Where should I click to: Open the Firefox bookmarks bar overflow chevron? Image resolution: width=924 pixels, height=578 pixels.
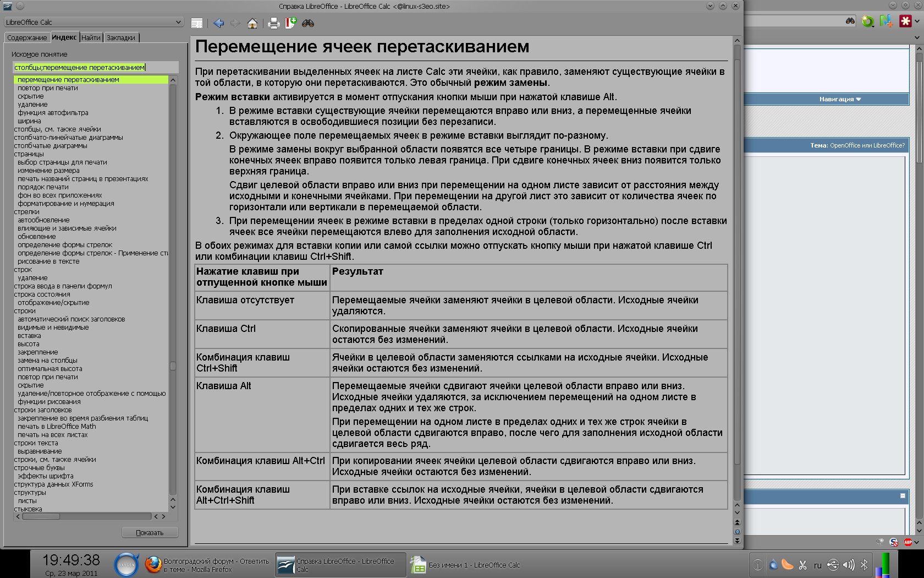coord(917,37)
